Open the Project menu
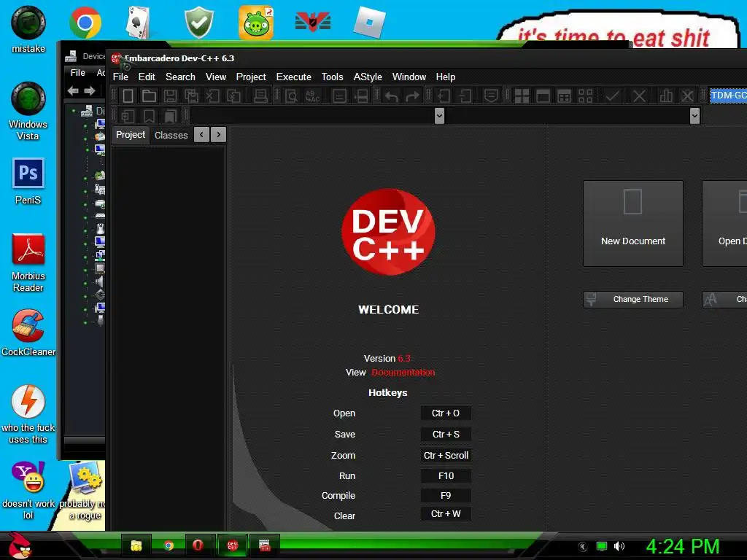Screen dimensions: 747x560 point(251,77)
